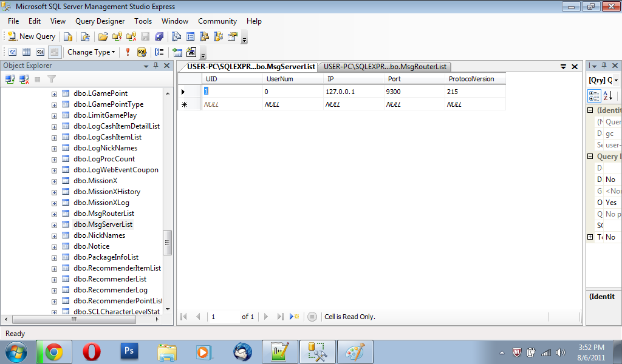Click the New Query toolbar button
Screen dimensions: 622x364
pyautogui.click(x=32, y=36)
